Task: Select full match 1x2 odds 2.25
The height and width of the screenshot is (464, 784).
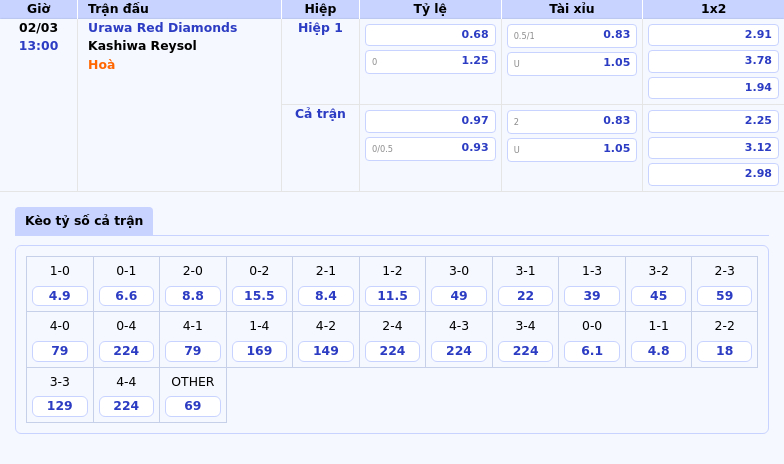Action: pyautogui.click(x=714, y=121)
